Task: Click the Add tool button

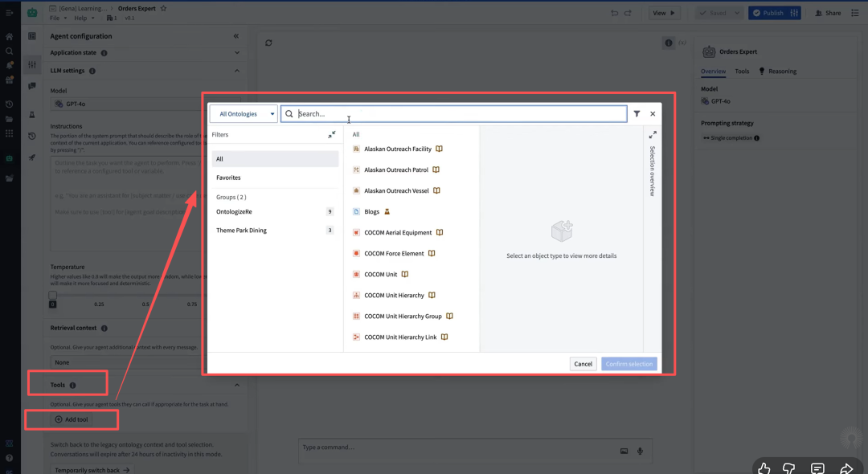Action: tap(72, 420)
